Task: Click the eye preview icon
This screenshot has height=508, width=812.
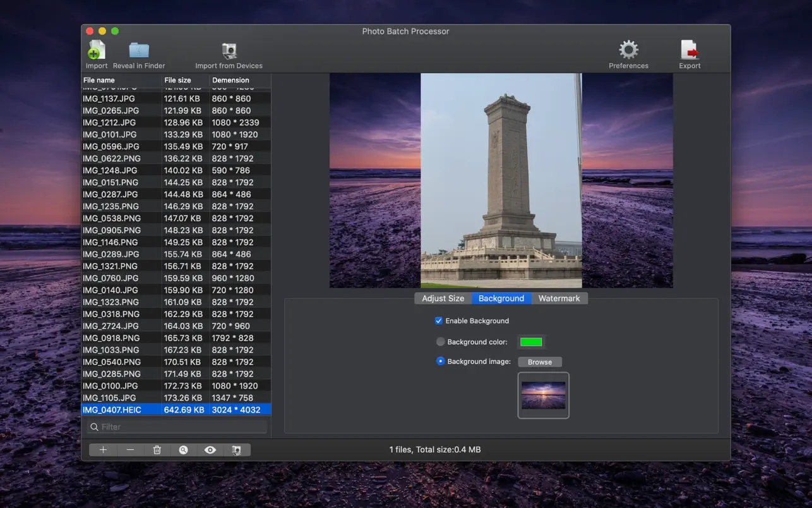Action: (x=210, y=450)
